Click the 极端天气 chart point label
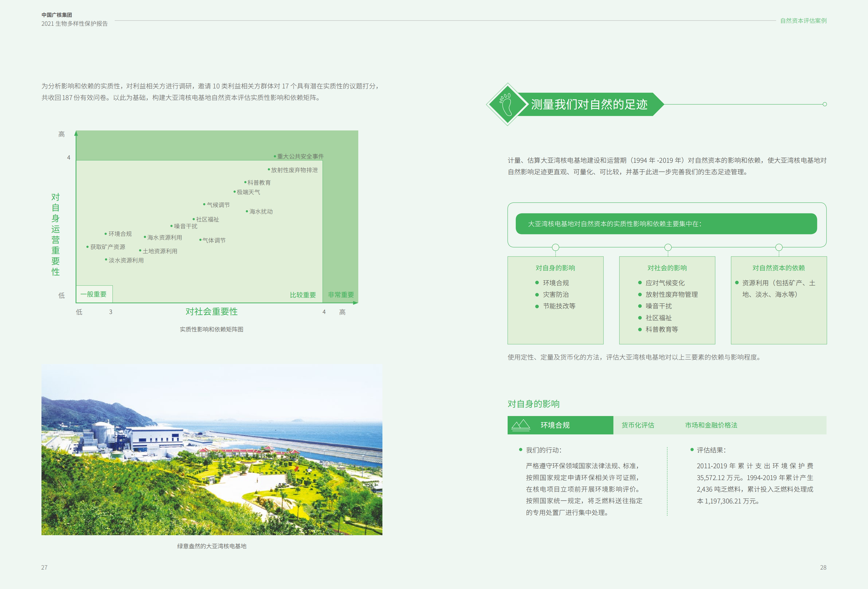The image size is (868, 589). [x=248, y=192]
